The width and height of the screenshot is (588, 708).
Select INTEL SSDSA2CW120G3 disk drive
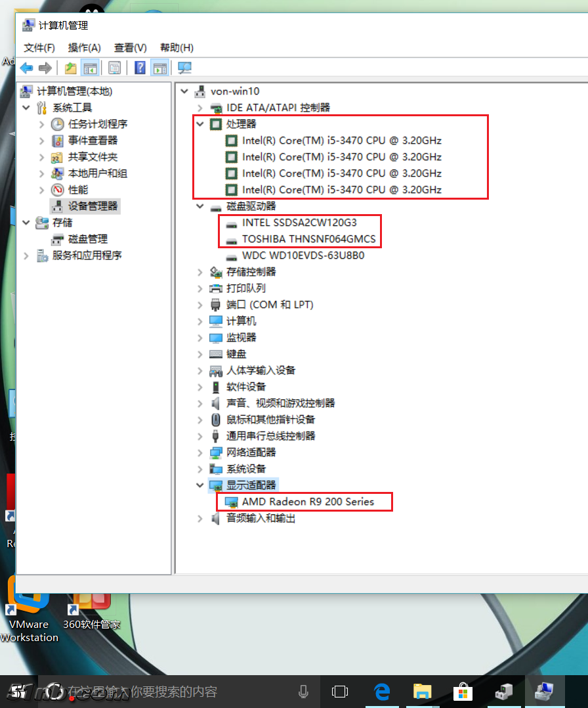pos(299,223)
